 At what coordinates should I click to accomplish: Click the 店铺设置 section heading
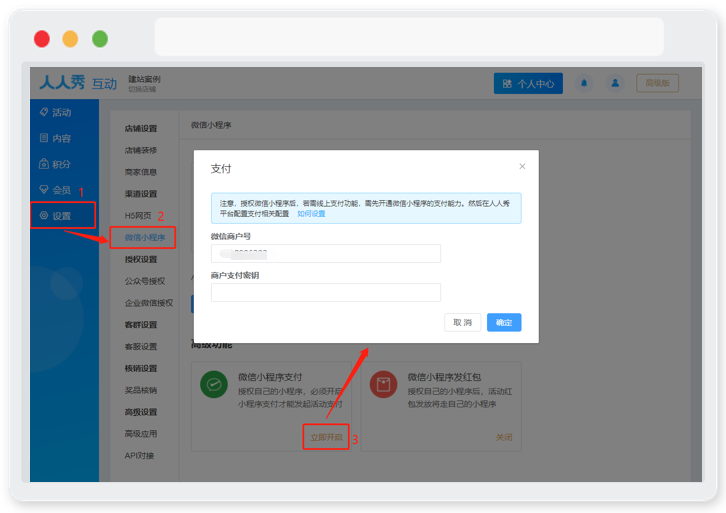141,129
